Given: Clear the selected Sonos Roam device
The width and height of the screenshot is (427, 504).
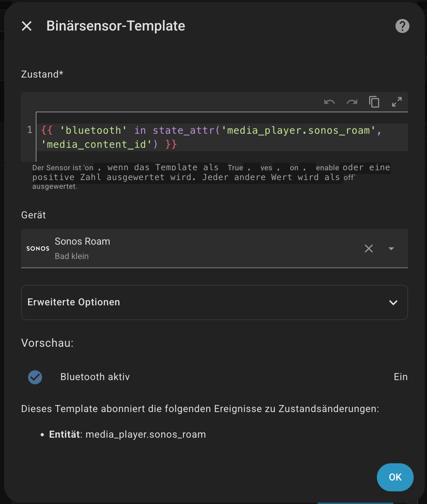Looking at the screenshot, I should click(369, 248).
